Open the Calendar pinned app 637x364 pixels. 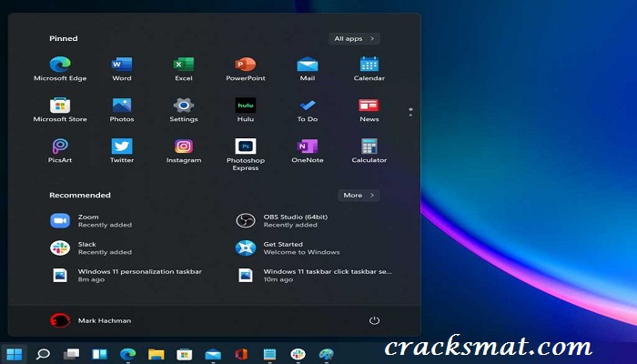[x=369, y=68]
